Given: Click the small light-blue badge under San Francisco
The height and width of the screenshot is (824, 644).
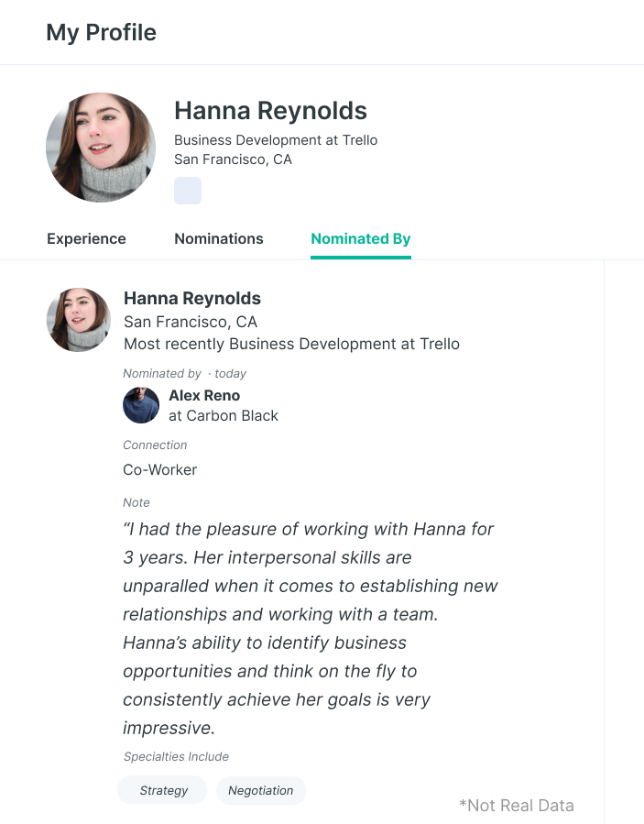Looking at the screenshot, I should point(188,191).
